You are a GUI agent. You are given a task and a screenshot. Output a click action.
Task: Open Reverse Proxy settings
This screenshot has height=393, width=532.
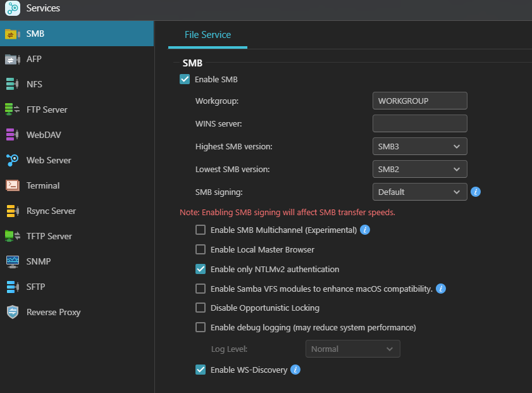pos(77,312)
